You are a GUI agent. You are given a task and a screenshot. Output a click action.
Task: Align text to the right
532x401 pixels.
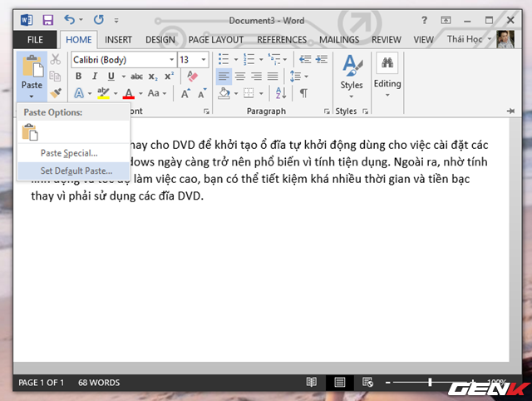coord(257,76)
